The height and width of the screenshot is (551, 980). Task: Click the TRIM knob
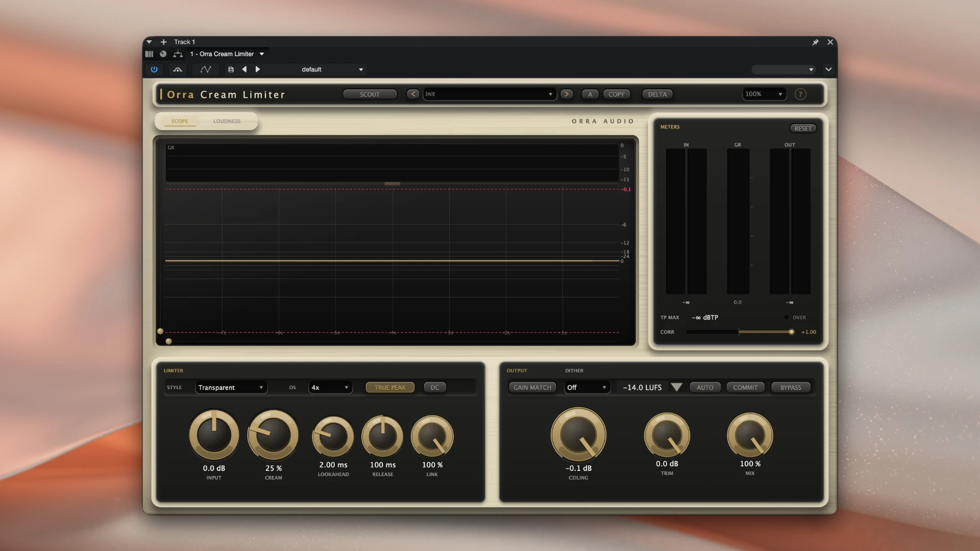(x=667, y=436)
